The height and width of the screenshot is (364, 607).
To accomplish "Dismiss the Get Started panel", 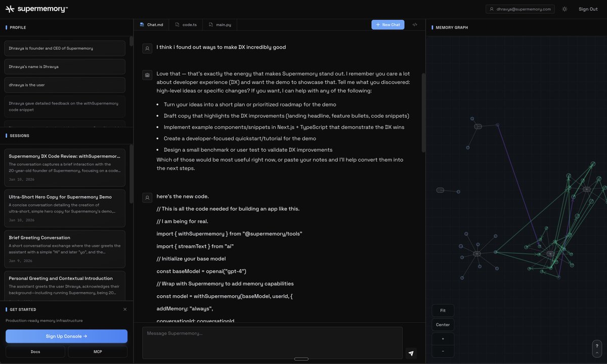I will pyautogui.click(x=124, y=309).
